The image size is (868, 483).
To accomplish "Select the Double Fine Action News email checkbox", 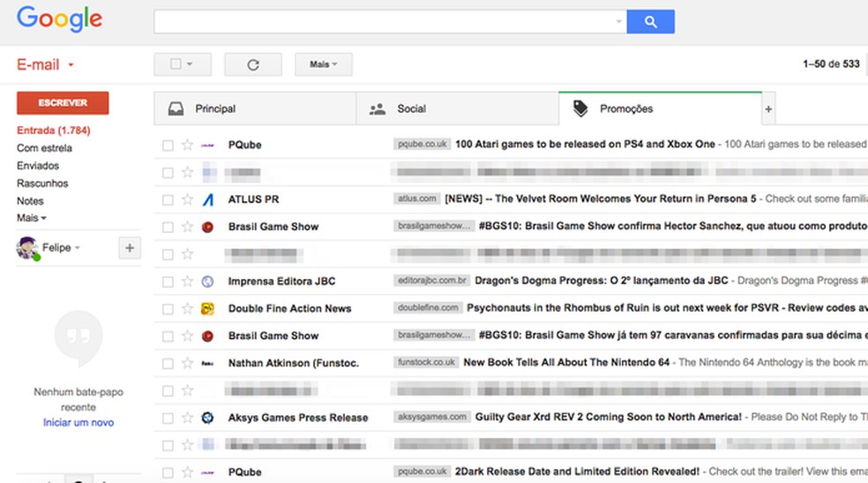I will click(x=168, y=309).
